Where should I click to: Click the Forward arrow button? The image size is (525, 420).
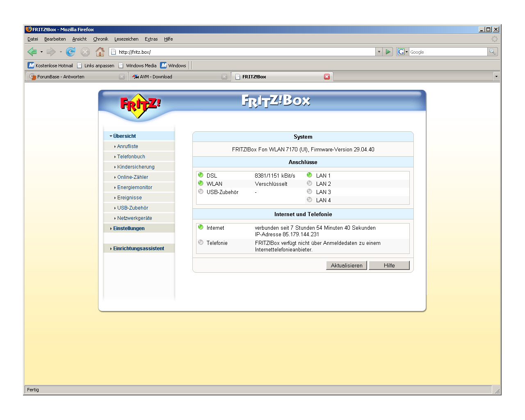[x=51, y=52]
